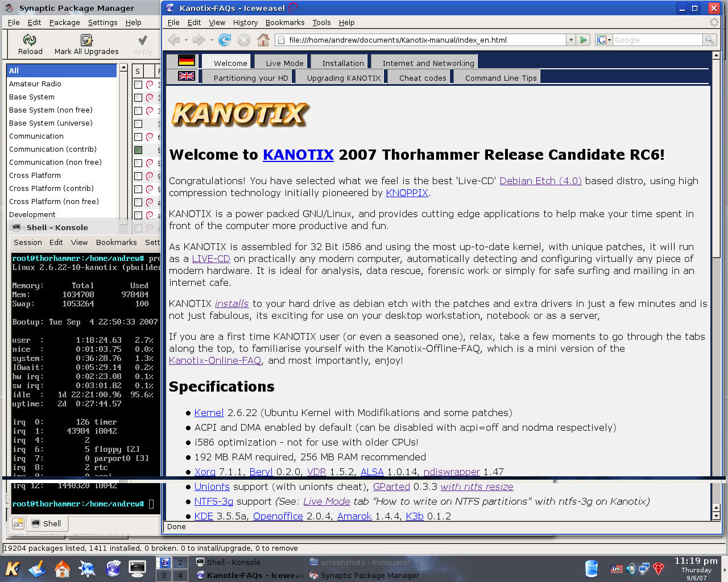Click the blue trash icon on the panel
The height and width of the screenshot is (582, 728).
coord(591,568)
